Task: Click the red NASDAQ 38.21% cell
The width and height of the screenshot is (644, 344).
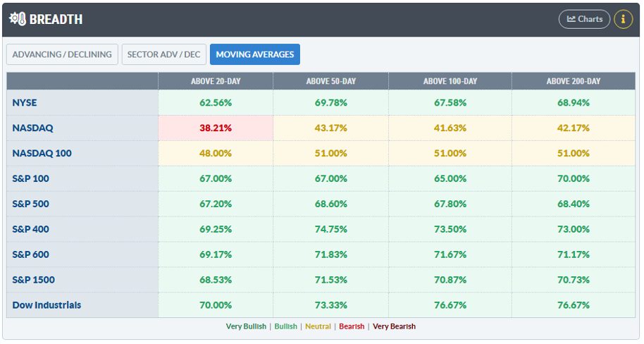Action: 216,128
